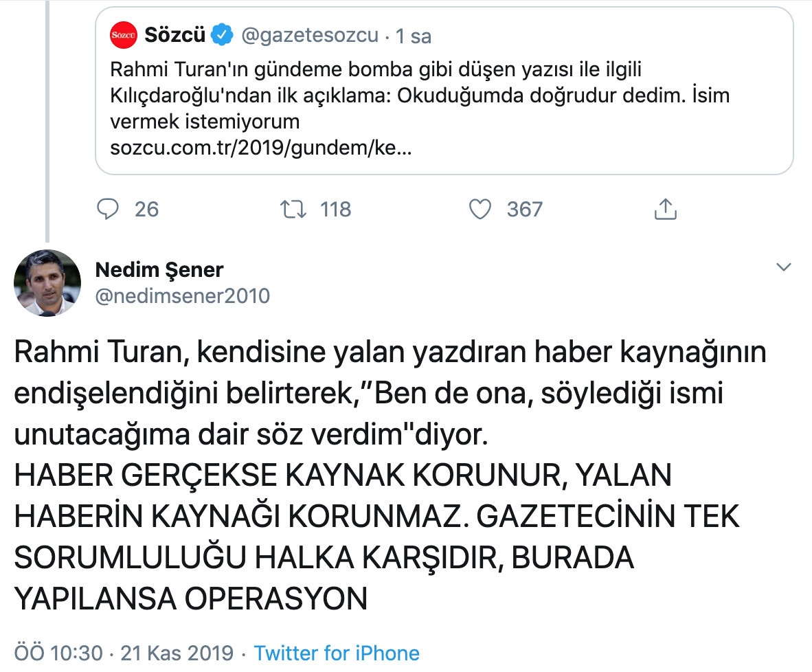Screen dimensions: 812x672
Task: Click the Sözcü red logo avatar
Action: coord(123,35)
